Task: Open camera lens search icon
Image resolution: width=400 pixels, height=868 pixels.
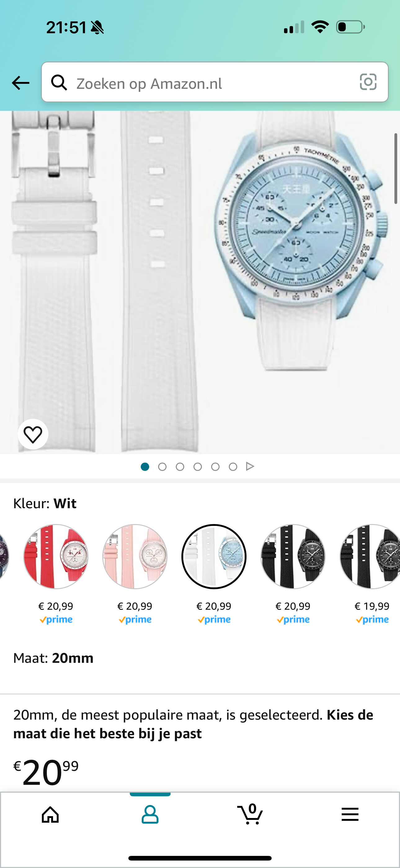Action: tap(368, 82)
